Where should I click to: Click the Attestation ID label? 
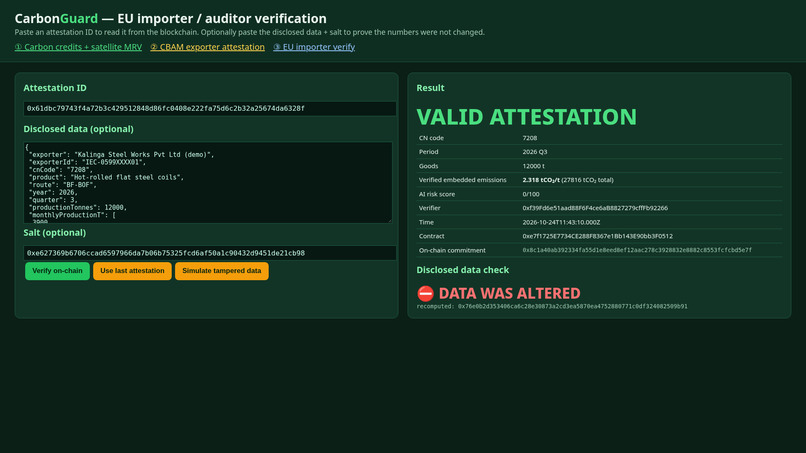[55, 88]
